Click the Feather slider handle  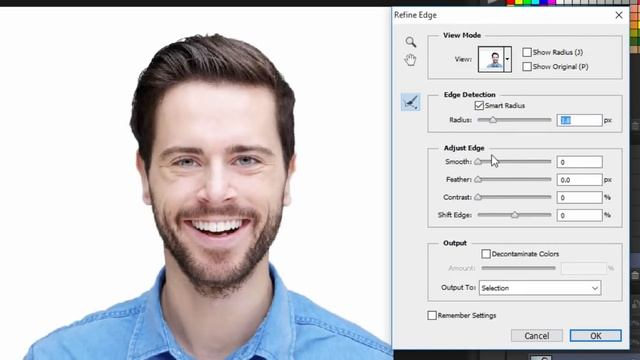[478, 180]
